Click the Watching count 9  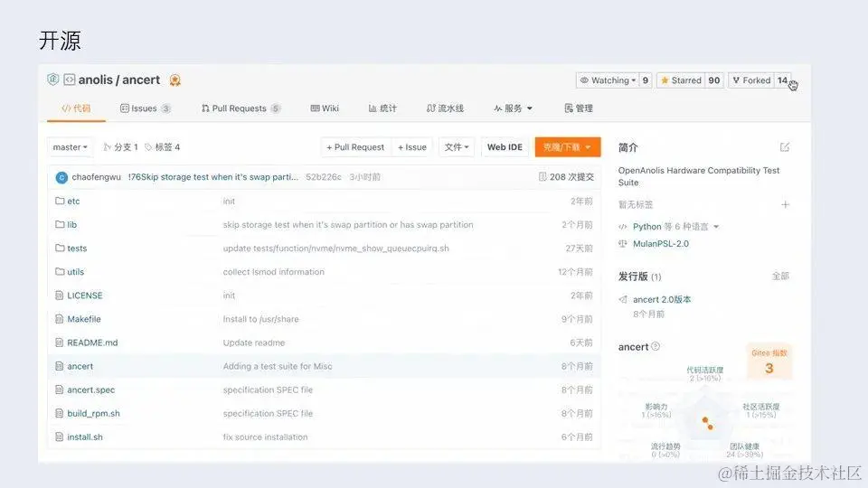point(646,80)
